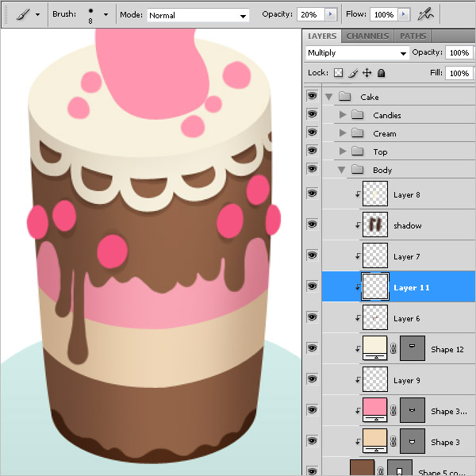Click pink Shape 3... vector mask thumbnail
This screenshot has width=476, height=476.
pos(413,410)
